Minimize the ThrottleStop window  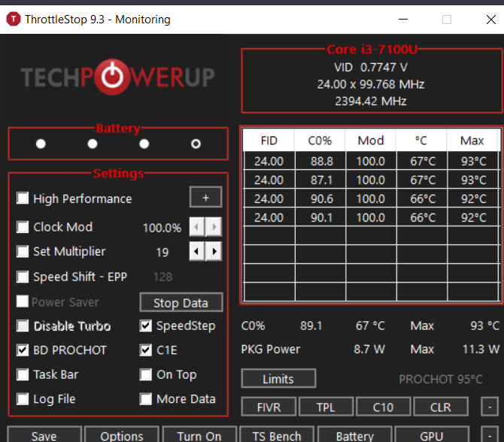(403, 20)
